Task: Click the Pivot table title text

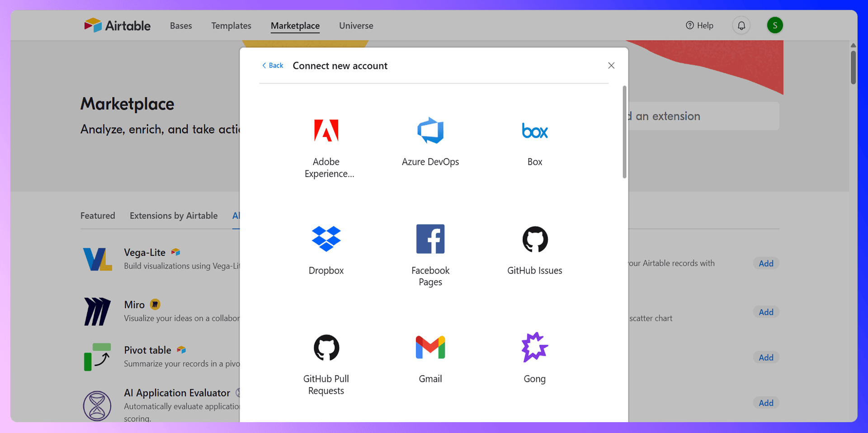Action: 147,350
